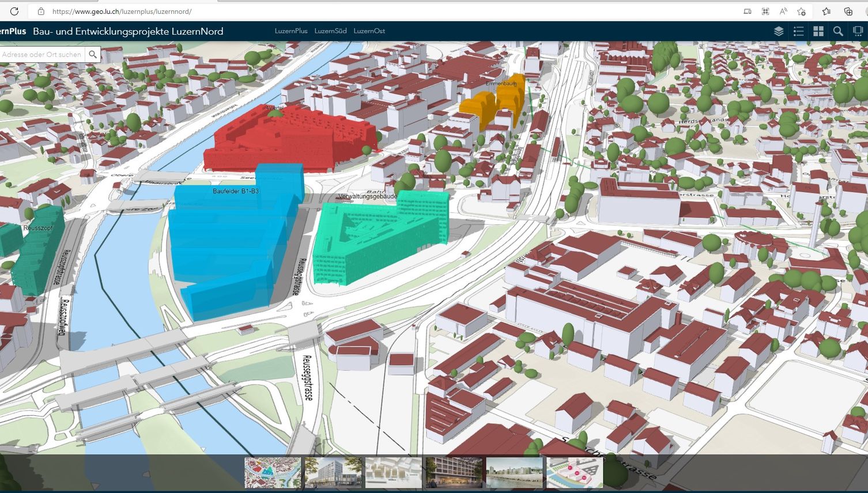This screenshot has width=868, height=493.
Task: Select the site plan with pink markers thumbnail
Action: [575, 473]
